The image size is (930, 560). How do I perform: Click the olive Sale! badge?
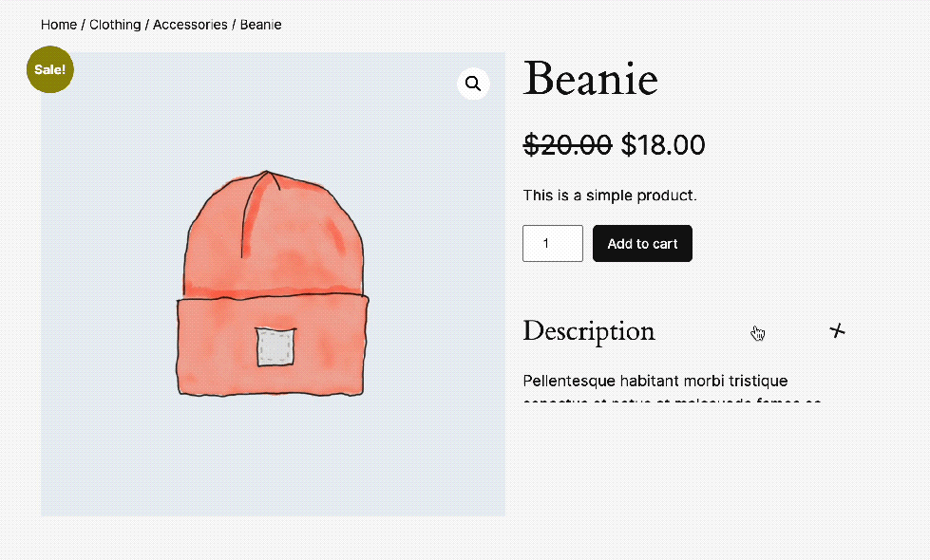click(x=49, y=69)
